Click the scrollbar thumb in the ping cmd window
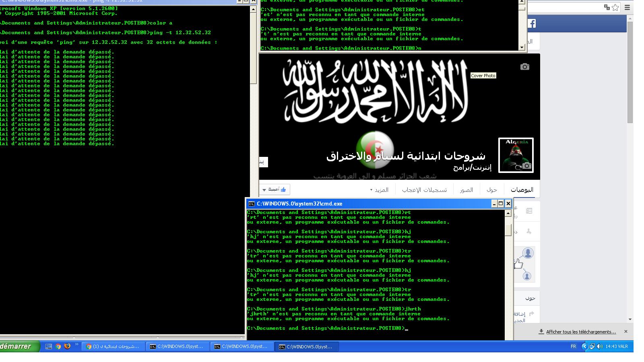This screenshot has width=644, height=362. [x=253, y=48]
